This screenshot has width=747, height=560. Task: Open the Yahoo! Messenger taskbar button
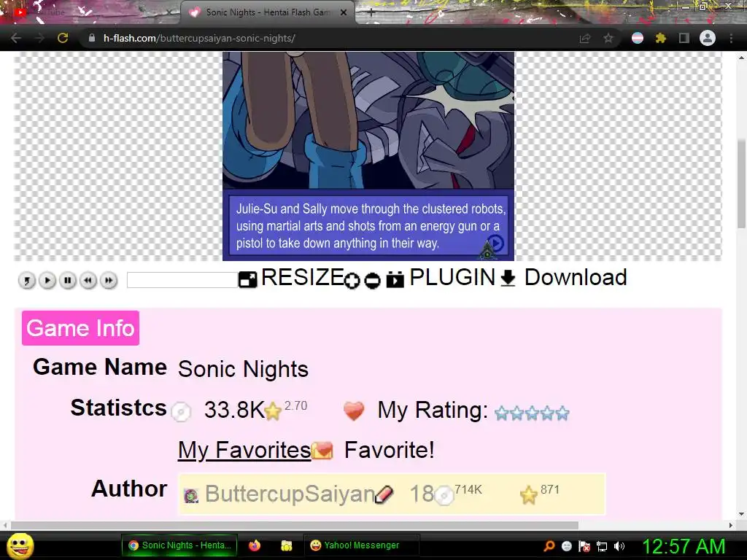361,545
